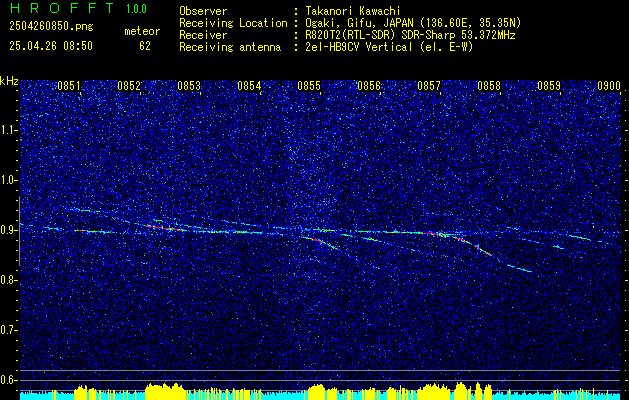The width and height of the screenshot is (629, 400).
Task: Click the meteor label
Action: [x=142, y=31]
